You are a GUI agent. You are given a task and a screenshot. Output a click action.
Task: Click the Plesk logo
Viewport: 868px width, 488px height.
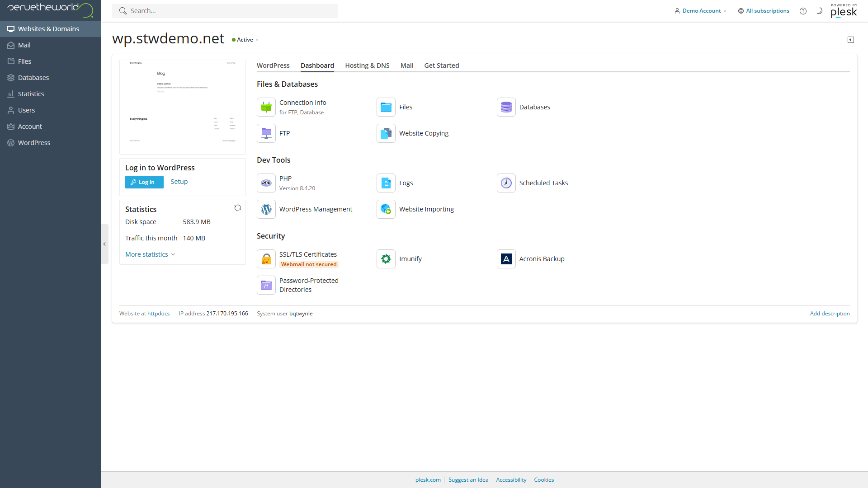pos(844,10)
